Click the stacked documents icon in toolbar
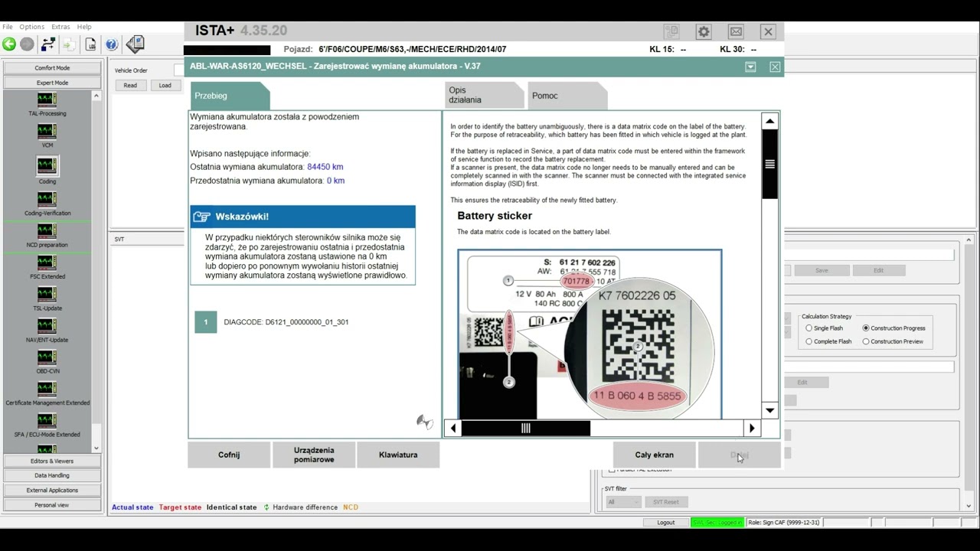This screenshot has height=551, width=980. tap(135, 44)
